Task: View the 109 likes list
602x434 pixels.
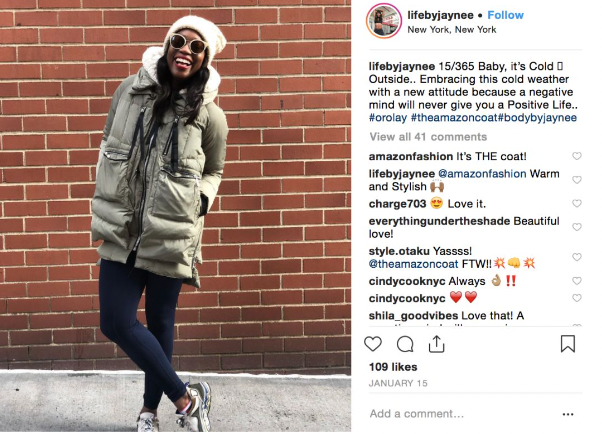Action: pos(393,367)
